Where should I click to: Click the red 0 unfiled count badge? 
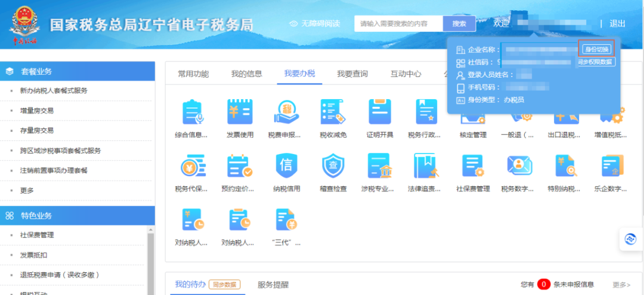click(x=543, y=284)
